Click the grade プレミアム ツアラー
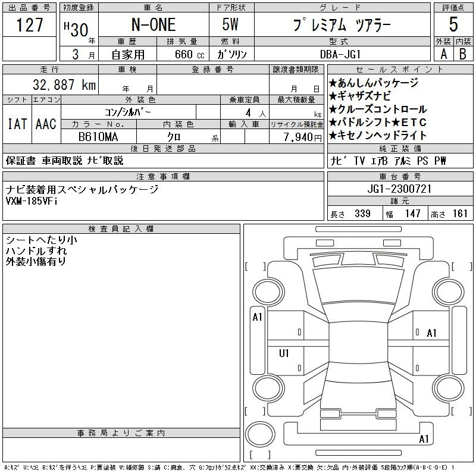 click(x=342, y=25)
